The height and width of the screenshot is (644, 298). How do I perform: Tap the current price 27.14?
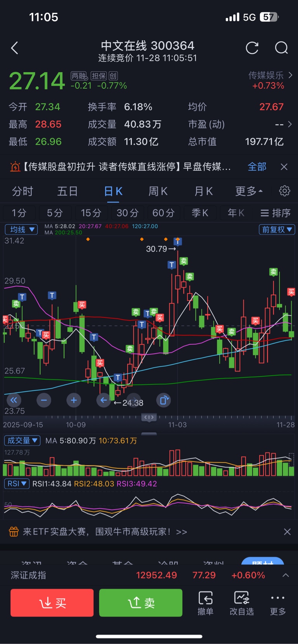pos(37,81)
